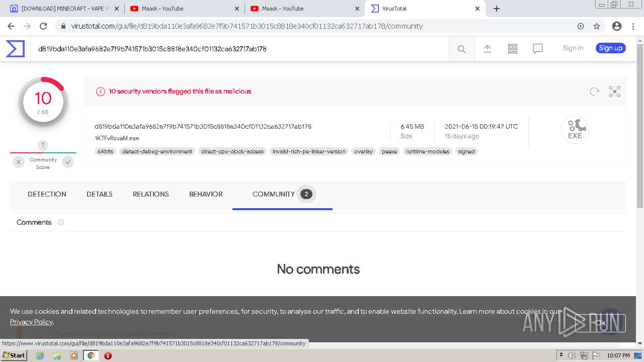Click the invalid-rich-pe-linker-version tag

coord(309,151)
